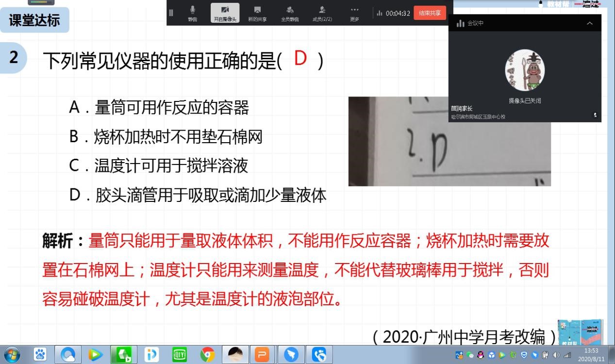Screen dimensions: 615x364
Task: Open the blue cloud browser on the taskbar
Action: click(68, 355)
